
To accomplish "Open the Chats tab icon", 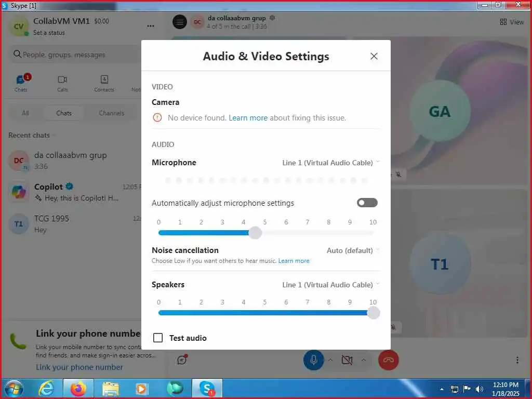I will (21, 83).
